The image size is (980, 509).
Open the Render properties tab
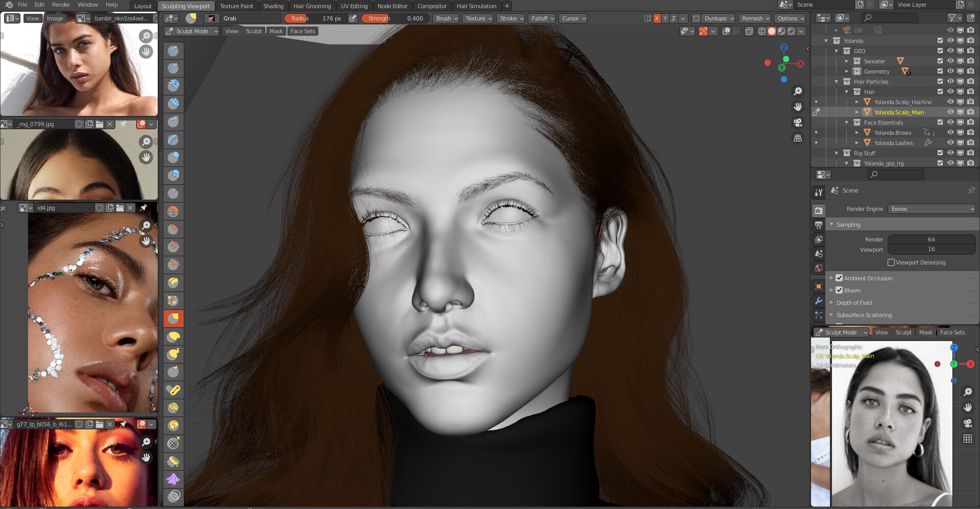(x=819, y=210)
